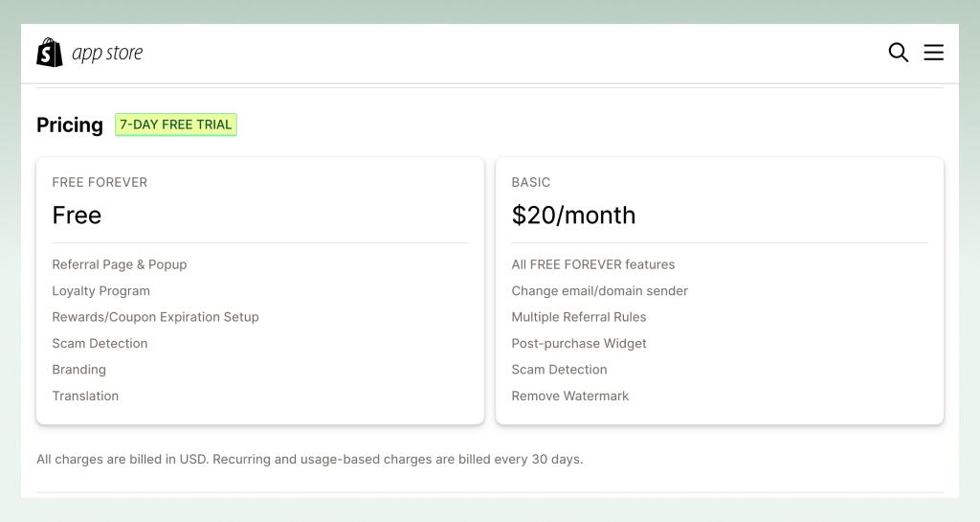Click the billing note about USD charges
Image resolution: width=980 pixels, height=522 pixels.
309,459
